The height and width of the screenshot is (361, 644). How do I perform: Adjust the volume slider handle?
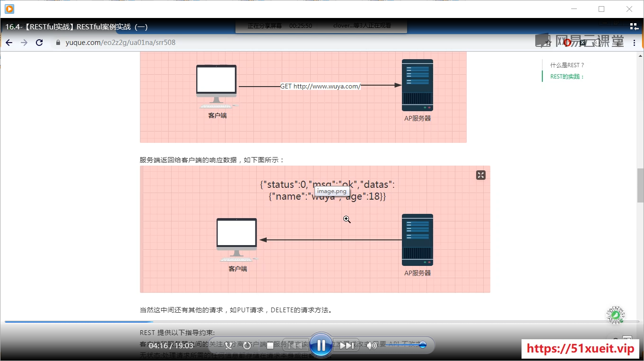[x=423, y=345]
